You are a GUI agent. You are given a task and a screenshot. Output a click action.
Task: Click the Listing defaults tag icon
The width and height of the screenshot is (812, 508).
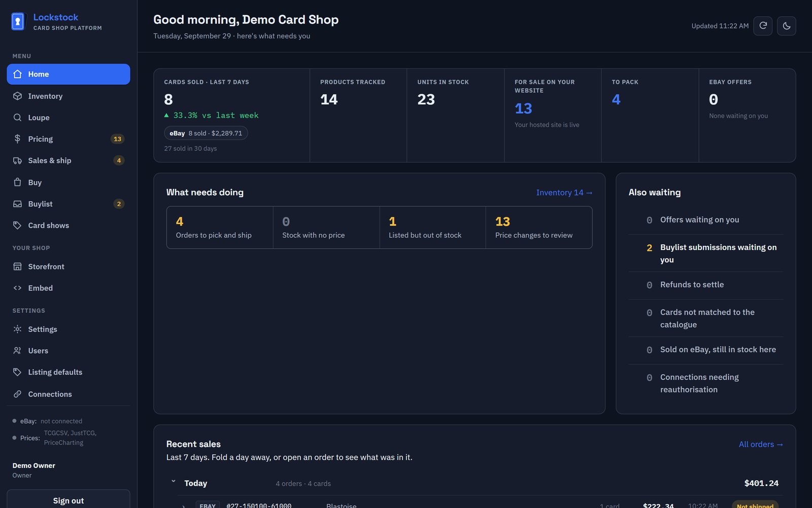pyautogui.click(x=17, y=372)
